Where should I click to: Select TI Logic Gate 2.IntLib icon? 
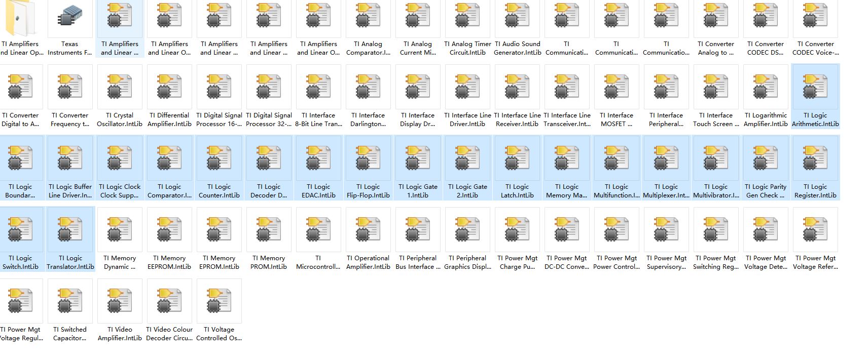pos(467,158)
